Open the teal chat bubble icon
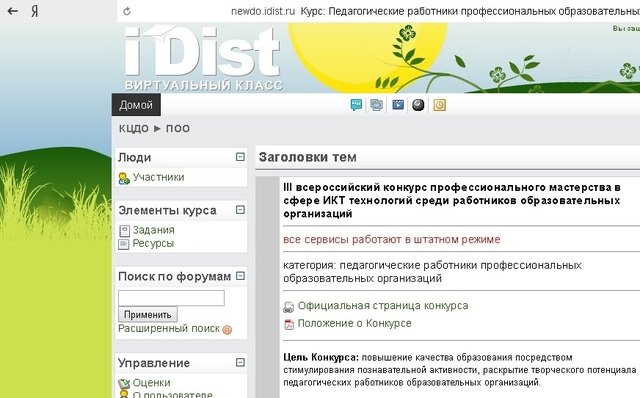The width and height of the screenshot is (640, 398). pos(356,105)
